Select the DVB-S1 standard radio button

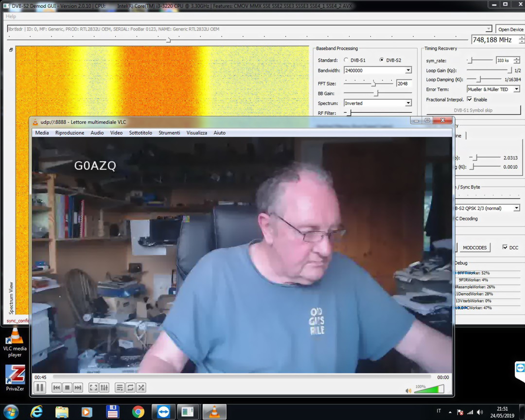coord(346,60)
